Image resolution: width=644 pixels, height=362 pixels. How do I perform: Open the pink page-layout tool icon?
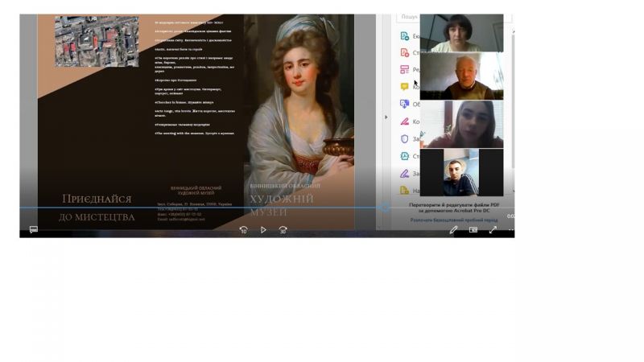point(405,69)
